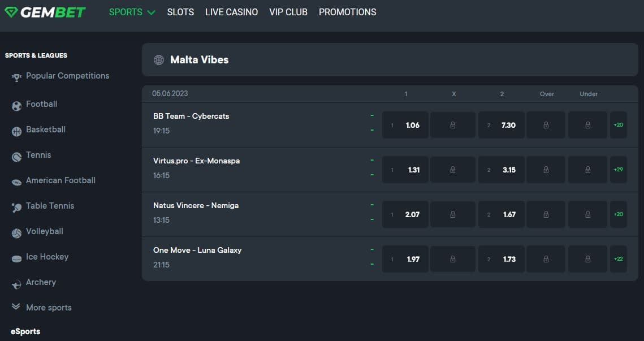Open Table Tennis using its paddle icon
Viewport: 644px width, 341px height.
point(16,206)
